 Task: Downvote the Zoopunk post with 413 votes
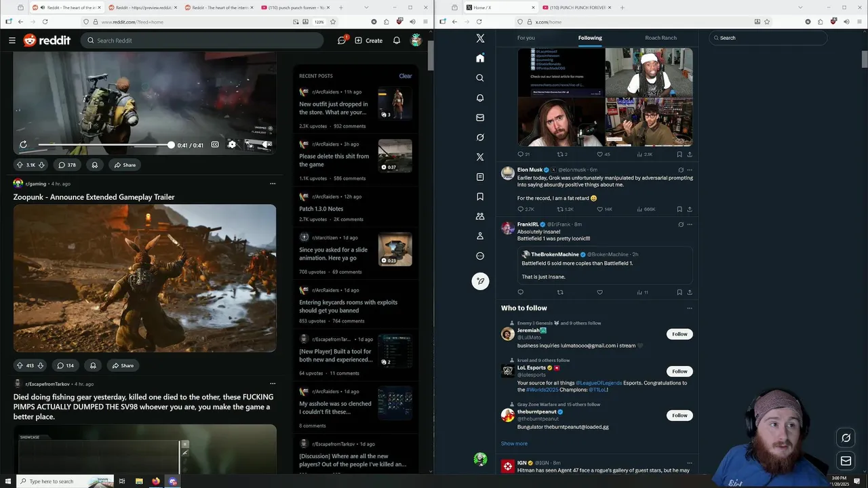[41, 365]
